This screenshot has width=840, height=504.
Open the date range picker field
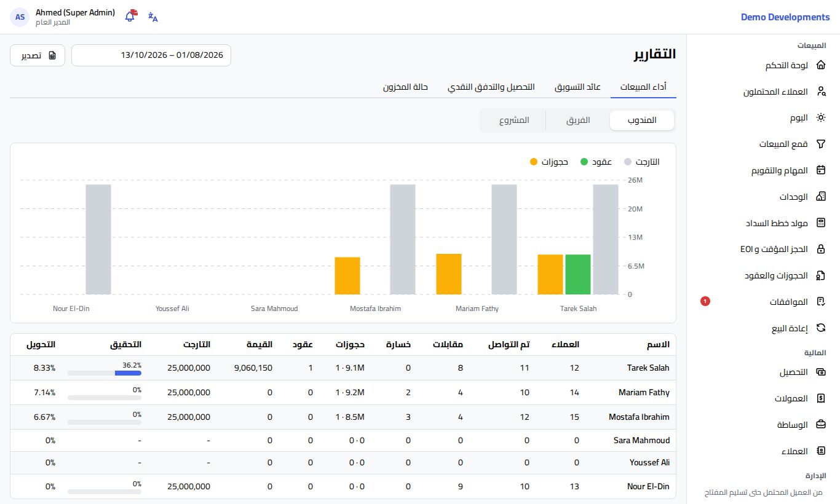click(151, 55)
